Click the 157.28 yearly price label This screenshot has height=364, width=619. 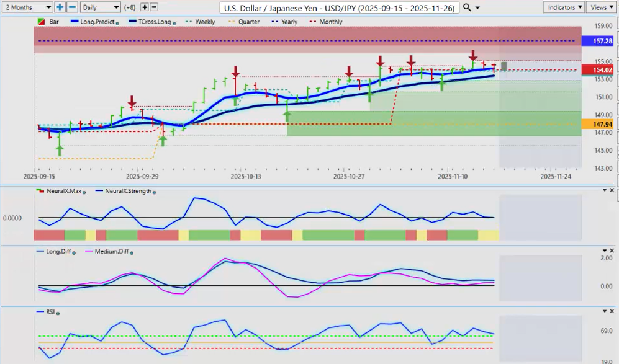[597, 40]
